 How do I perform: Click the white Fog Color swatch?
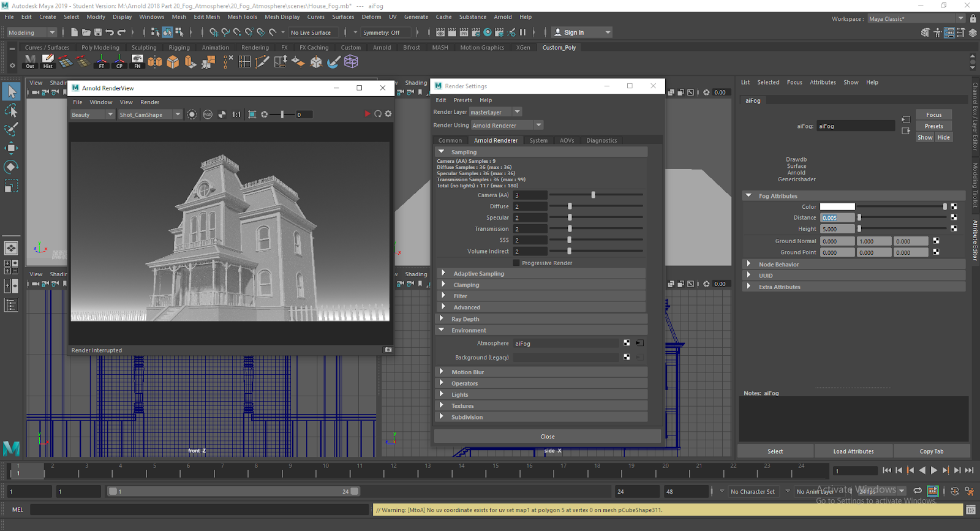click(x=837, y=206)
